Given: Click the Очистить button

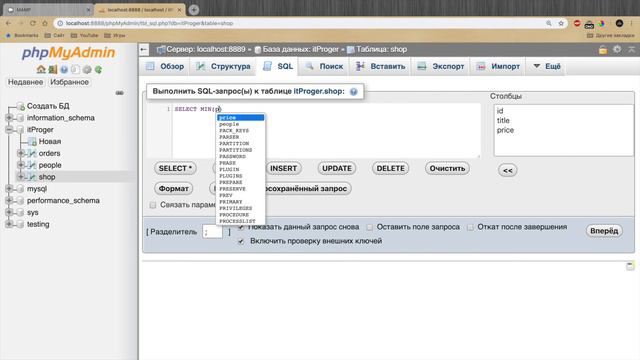Looking at the screenshot, I should coord(447,169).
